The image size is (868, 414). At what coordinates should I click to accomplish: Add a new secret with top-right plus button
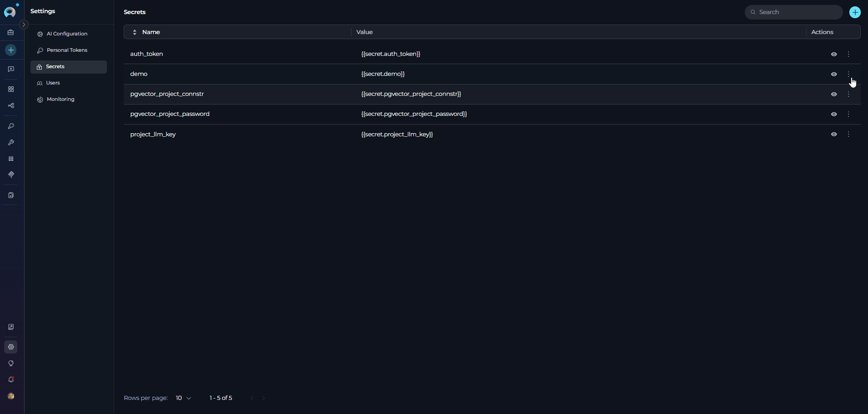(x=855, y=12)
